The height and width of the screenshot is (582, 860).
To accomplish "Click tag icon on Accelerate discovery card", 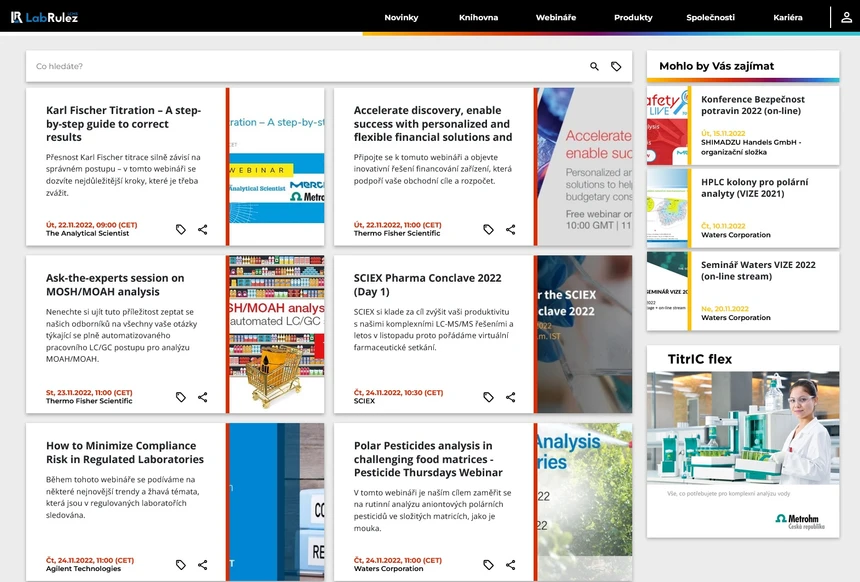I will 489,229.
